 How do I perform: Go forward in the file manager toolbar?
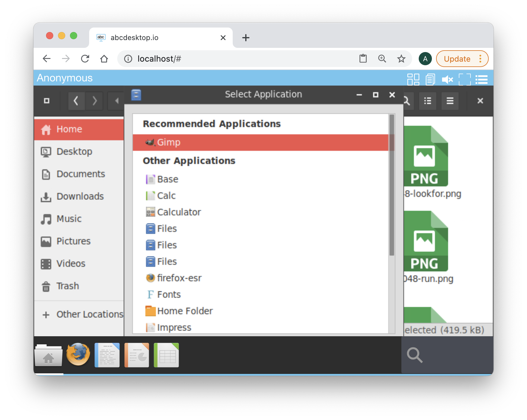(x=94, y=101)
